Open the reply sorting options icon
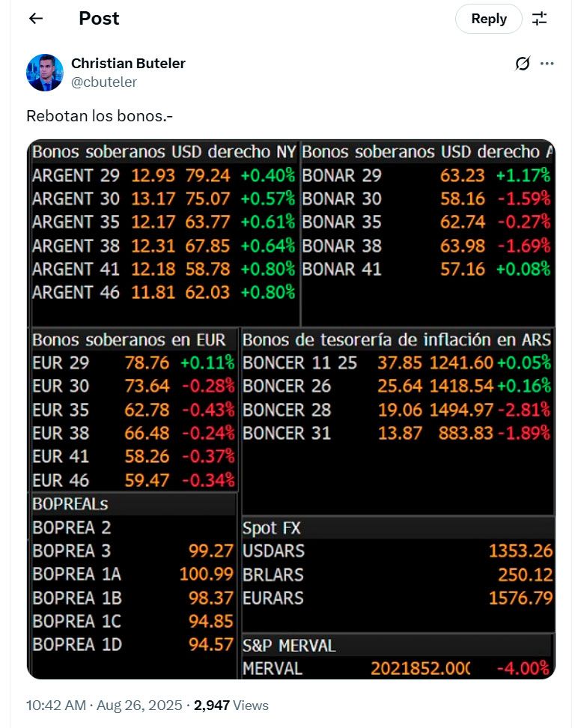Image resolution: width=578 pixels, height=728 pixels. (x=540, y=19)
